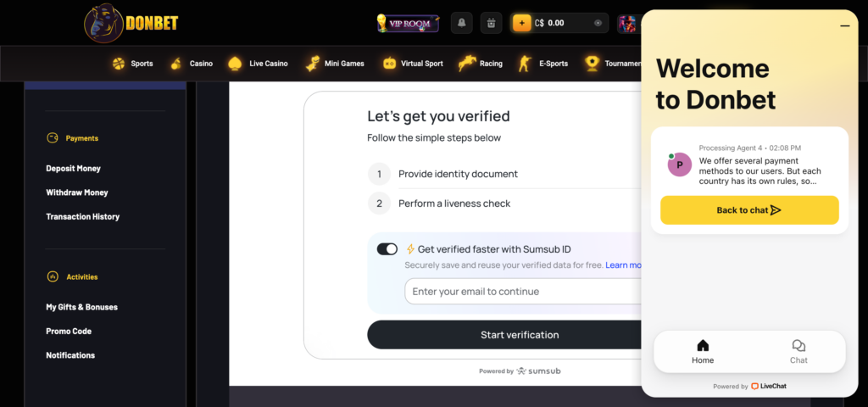The image size is (868, 407).
Task: Open the user avatar thumbnail in header
Action: [627, 23]
